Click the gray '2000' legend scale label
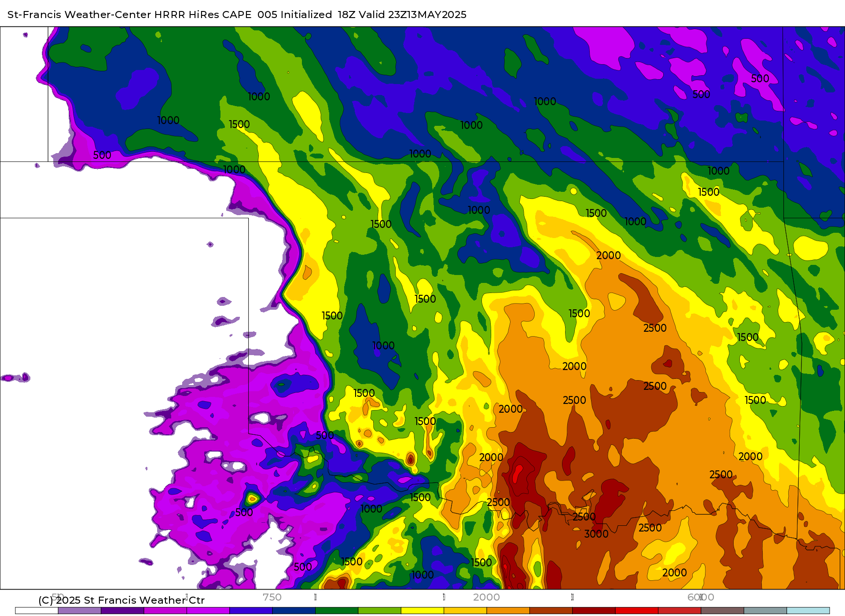 click(486, 597)
